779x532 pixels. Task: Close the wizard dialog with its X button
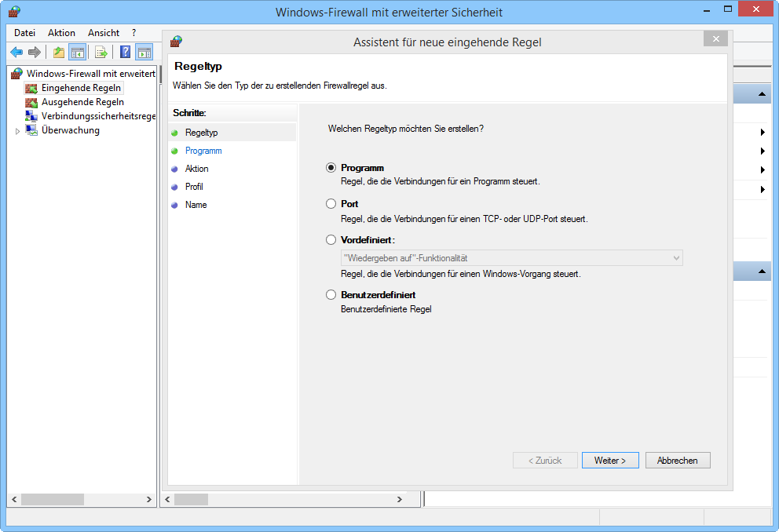click(x=715, y=38)
